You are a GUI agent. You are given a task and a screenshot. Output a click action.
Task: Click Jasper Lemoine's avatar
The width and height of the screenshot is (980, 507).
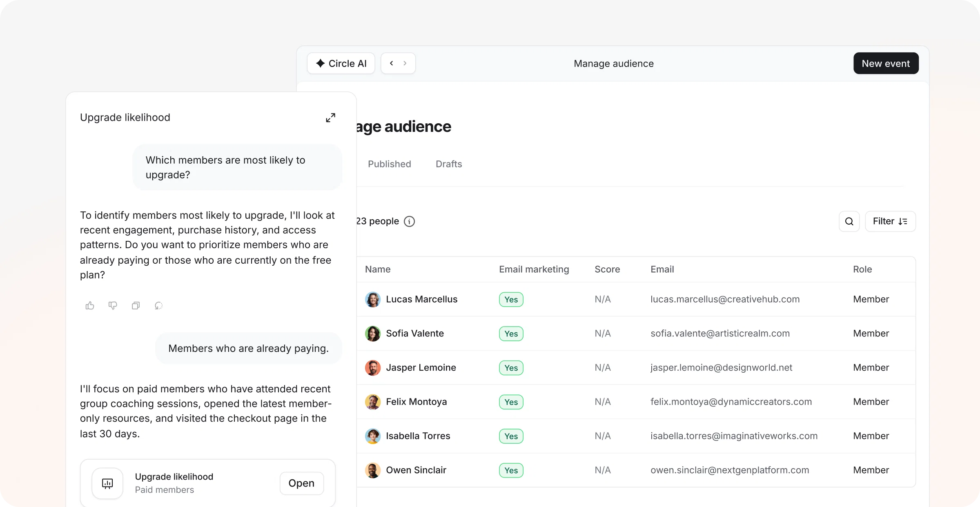tap(372, 368)
